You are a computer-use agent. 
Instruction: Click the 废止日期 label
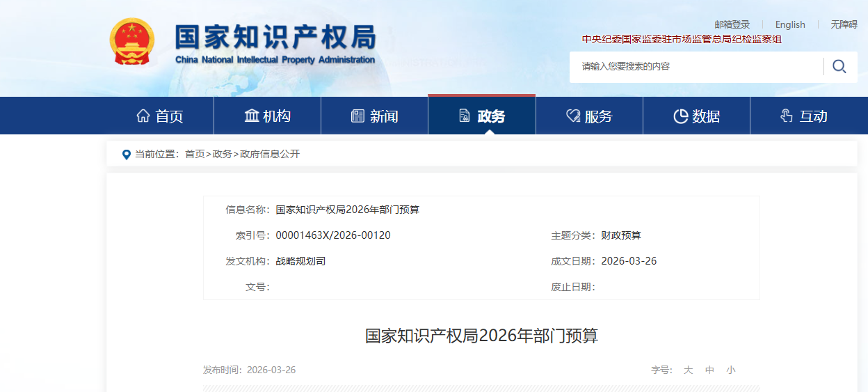point(573,287)
